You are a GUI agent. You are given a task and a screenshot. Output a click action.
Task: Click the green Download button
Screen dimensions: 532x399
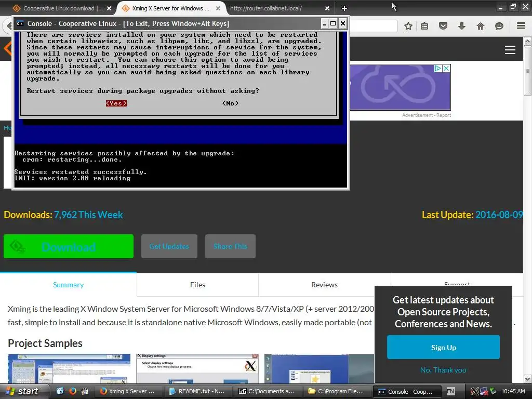click(x=69, y=246)
